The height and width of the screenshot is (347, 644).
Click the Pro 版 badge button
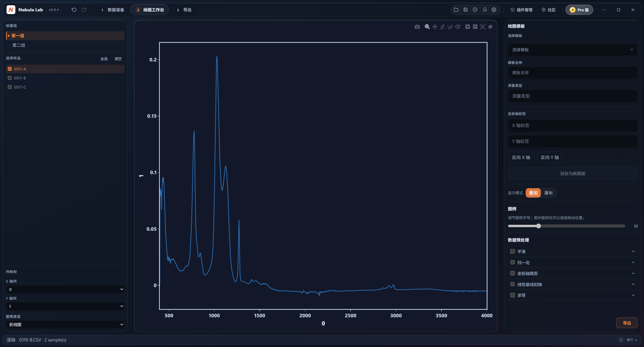point(579,10)
